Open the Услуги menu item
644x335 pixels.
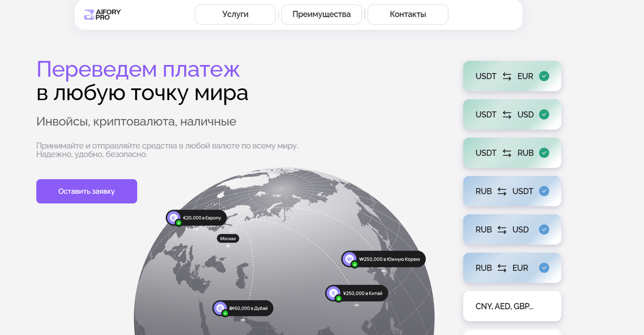click(x=235, y=14)
